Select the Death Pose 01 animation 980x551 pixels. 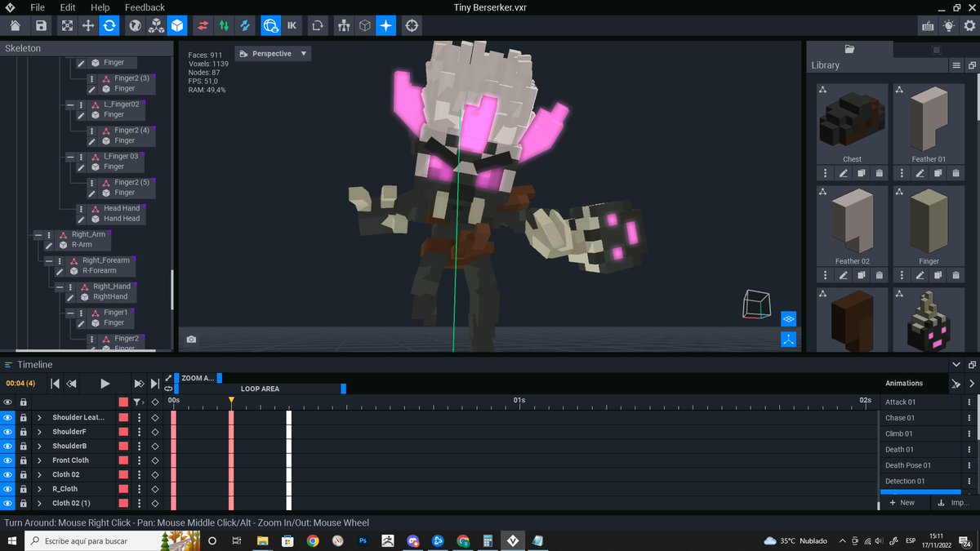[921, 465]
